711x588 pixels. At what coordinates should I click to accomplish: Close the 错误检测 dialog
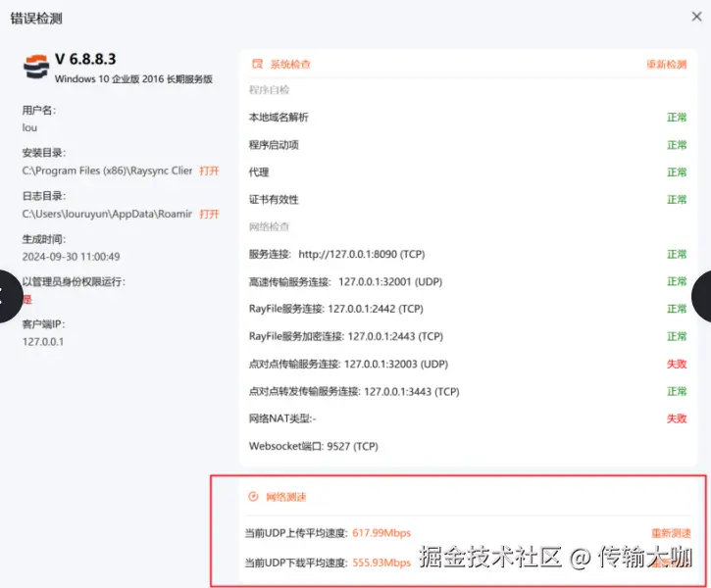coord(696,17)
